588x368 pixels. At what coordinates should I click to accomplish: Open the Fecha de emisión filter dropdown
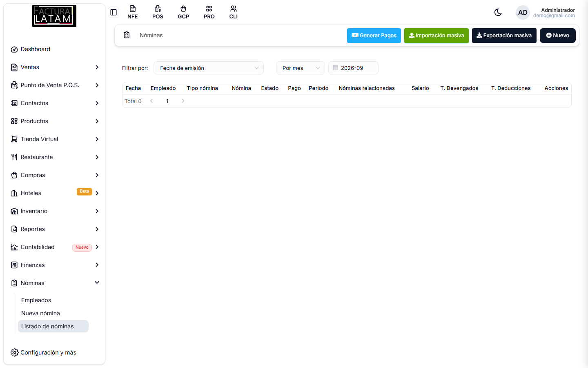pyautogui.click(x=209, y=68)
